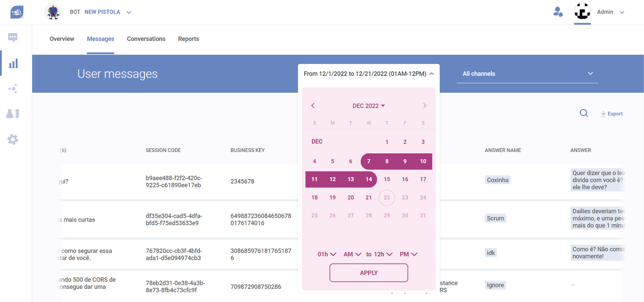
Task: Go to previous month in calendar
Action: 313,105
